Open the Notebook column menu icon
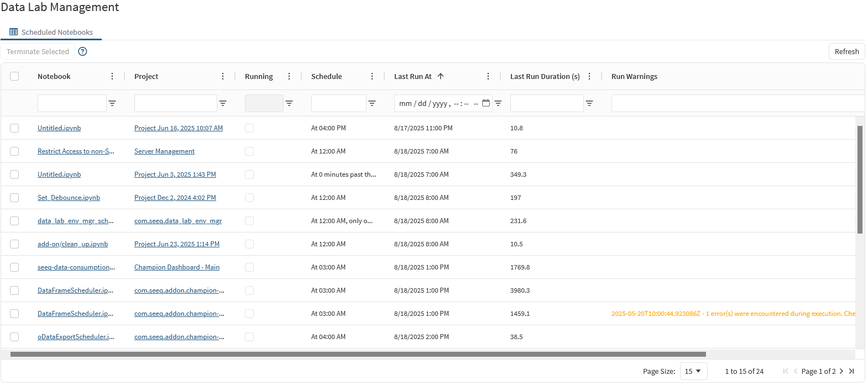The height and width of the screenshot is (386, 868). click(x=112, y=76)
